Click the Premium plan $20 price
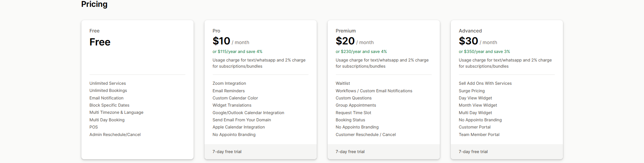 click(345, 41)
